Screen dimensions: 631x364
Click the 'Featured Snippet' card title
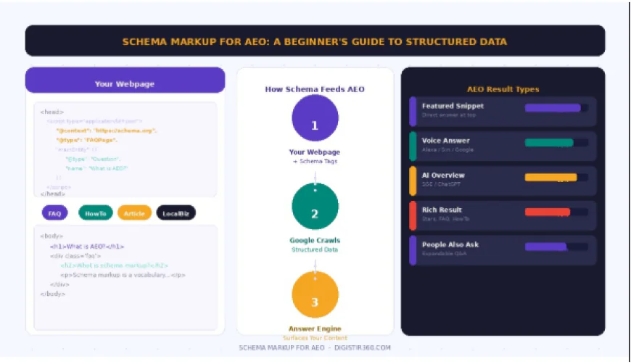453,106
